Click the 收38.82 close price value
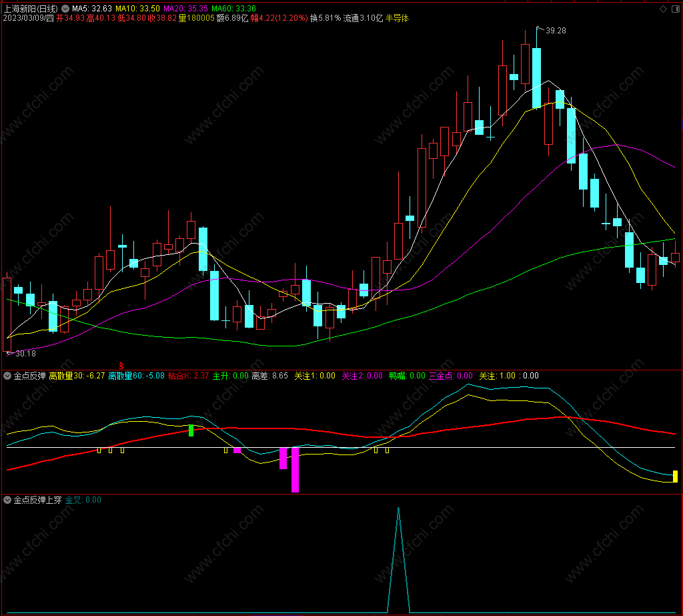The width and height of the screenshot is (683, 616). 163,18
